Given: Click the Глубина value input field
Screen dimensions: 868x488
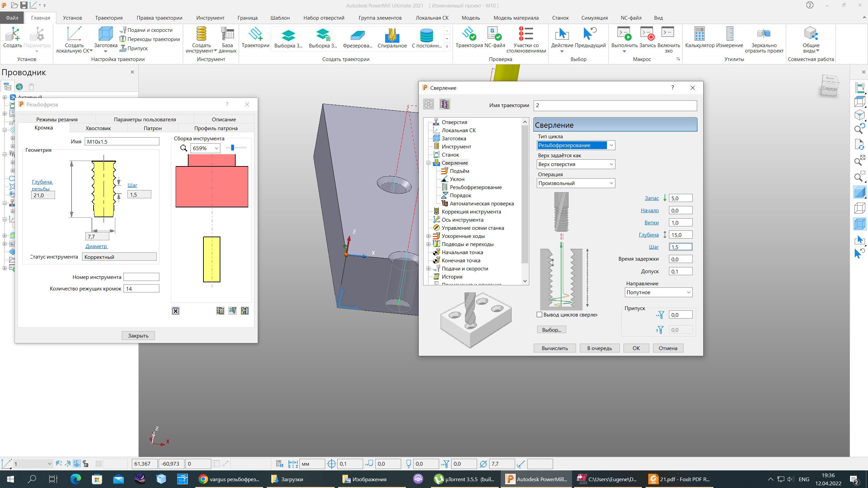Looking at the screenshot, I should pos(680,235).
